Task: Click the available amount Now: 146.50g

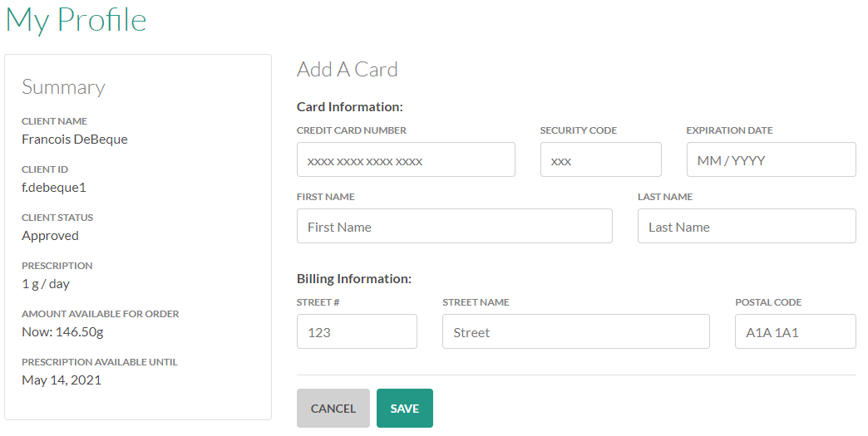Action: point(62,332)
